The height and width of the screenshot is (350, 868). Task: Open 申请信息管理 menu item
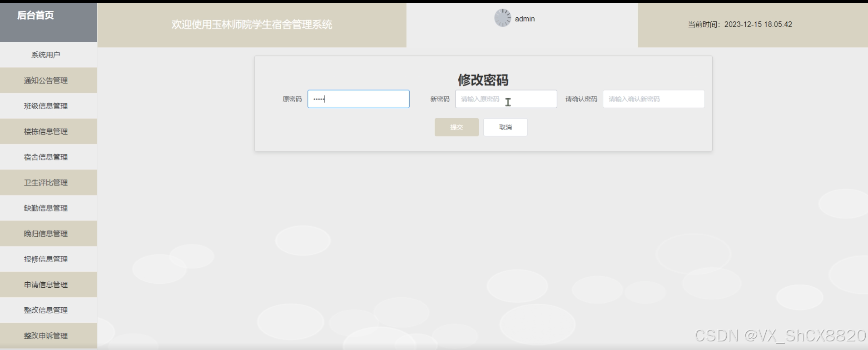48,285
